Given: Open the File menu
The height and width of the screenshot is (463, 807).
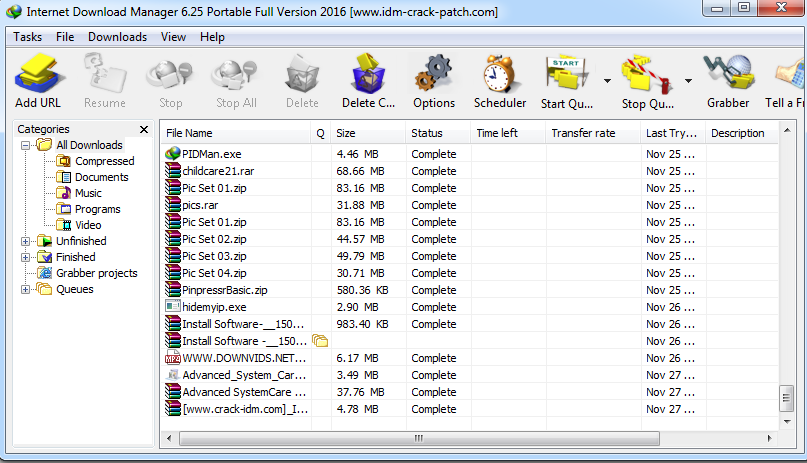Looking at the screenshot, I should pos(65,37).
